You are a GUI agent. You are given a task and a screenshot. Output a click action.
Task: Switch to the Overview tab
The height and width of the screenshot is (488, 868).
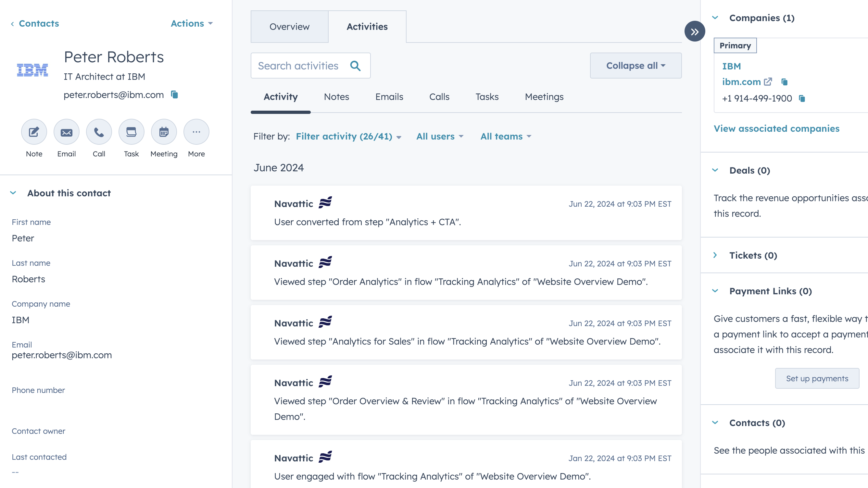click(289, 27)
